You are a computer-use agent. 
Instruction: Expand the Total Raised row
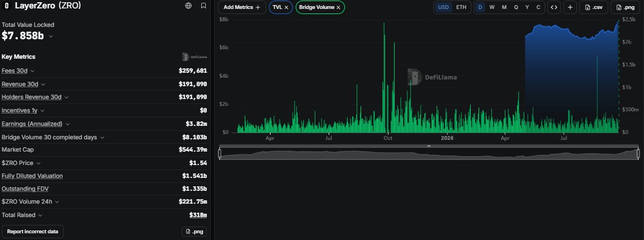41,215
